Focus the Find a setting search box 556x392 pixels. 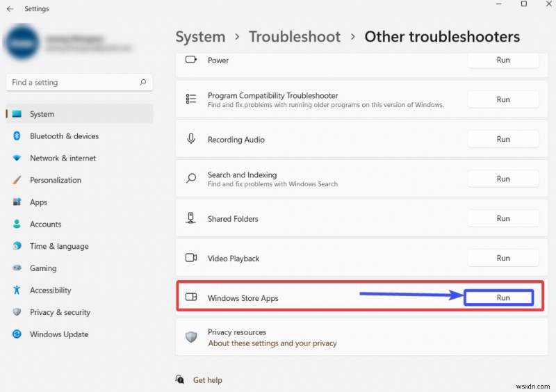79,82
